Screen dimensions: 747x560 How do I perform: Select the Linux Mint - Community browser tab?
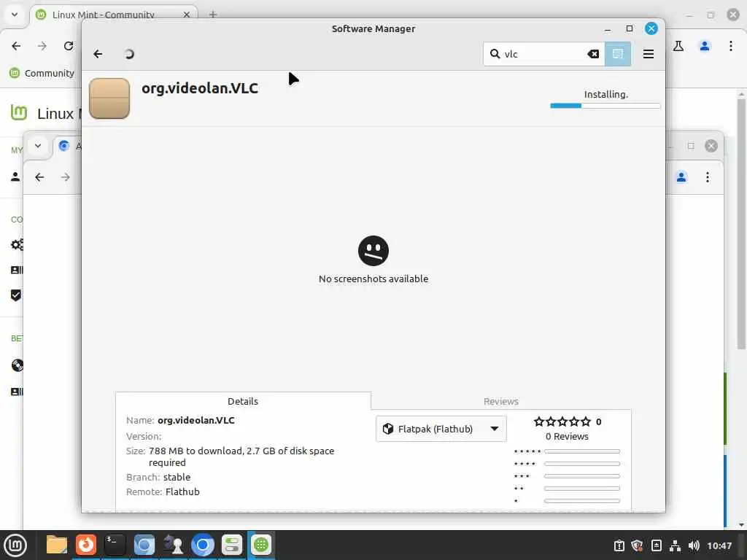click(113, 15)
